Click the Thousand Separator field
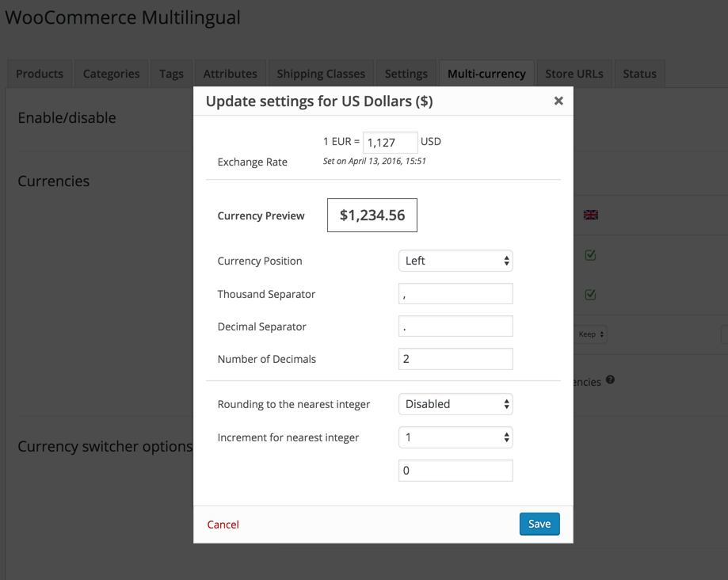The image size is (728, 580). 455,293
